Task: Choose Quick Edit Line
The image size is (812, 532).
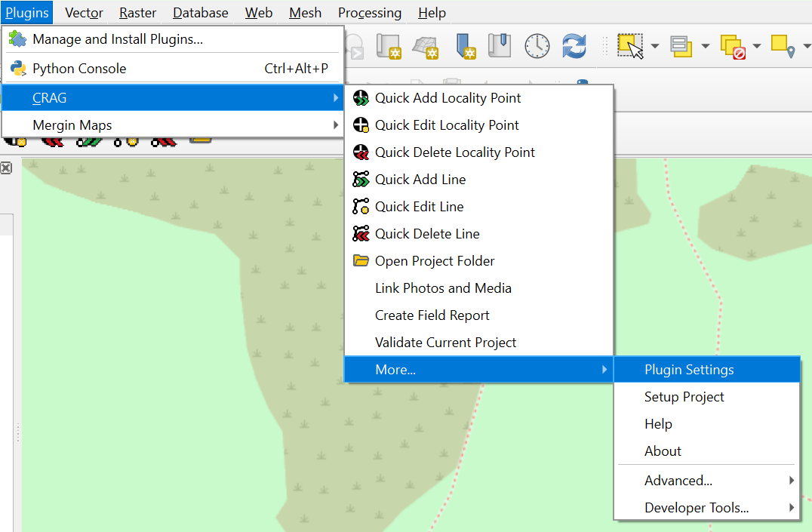Action: [479, 207]
